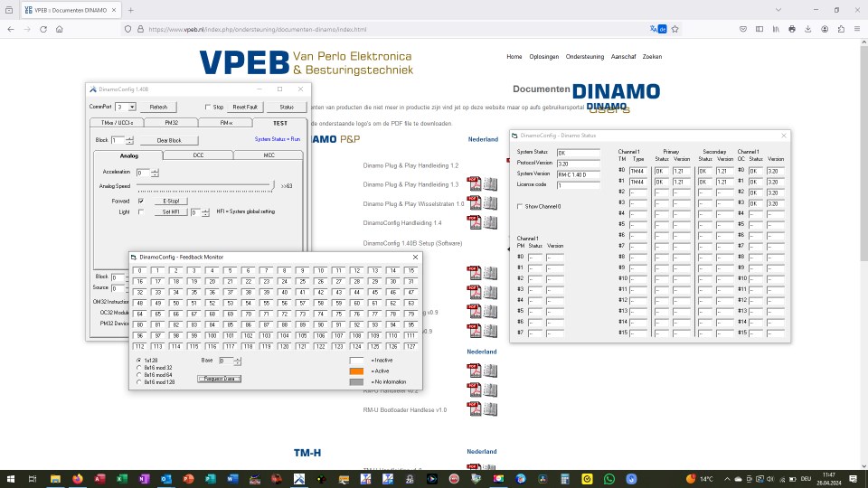The width and height of the screenshot is (868, 488).
Task: Reload the page with browser refresh icon
Action: point(41,29)
